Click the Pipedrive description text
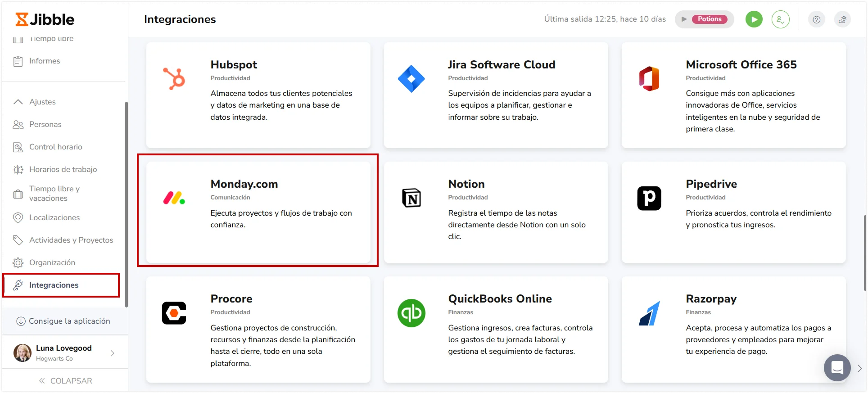Screen dimensions: 868x393 click(x=759, y=219)
